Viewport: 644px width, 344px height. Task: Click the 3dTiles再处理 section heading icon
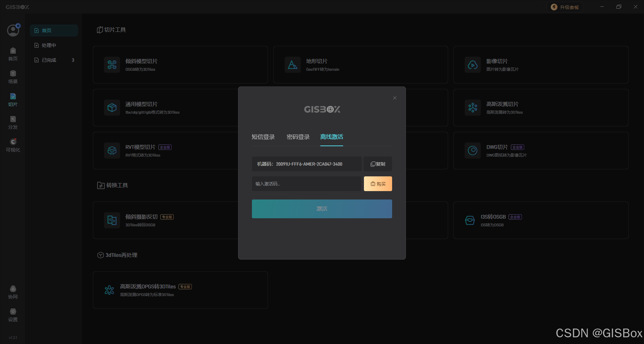tap(100, 255)
